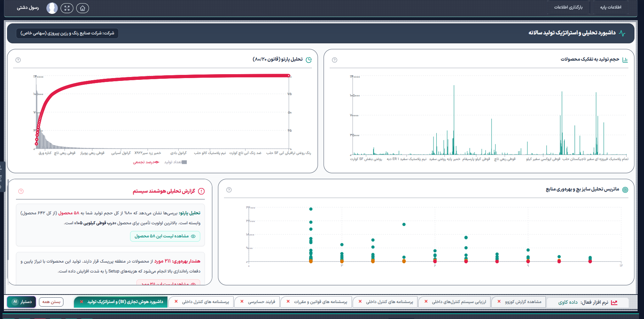Click the pie icon of 'تحلیل پارتو' panel
Image resolution: width=644 pixels, height=319 pixels.
pyautogui.click(x=309, y=60)
